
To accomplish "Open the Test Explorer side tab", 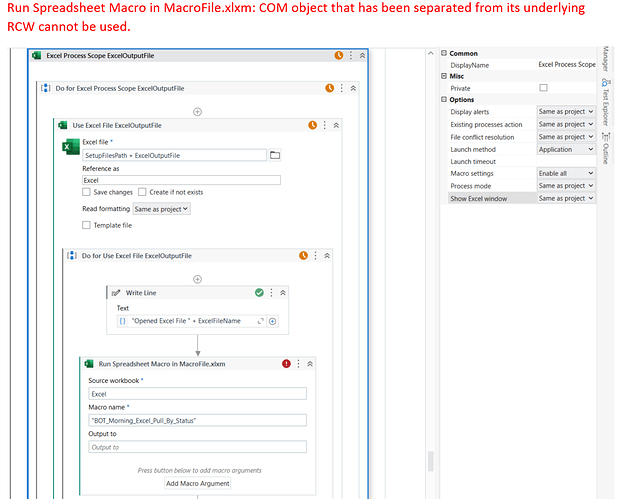I will [605, 102].
